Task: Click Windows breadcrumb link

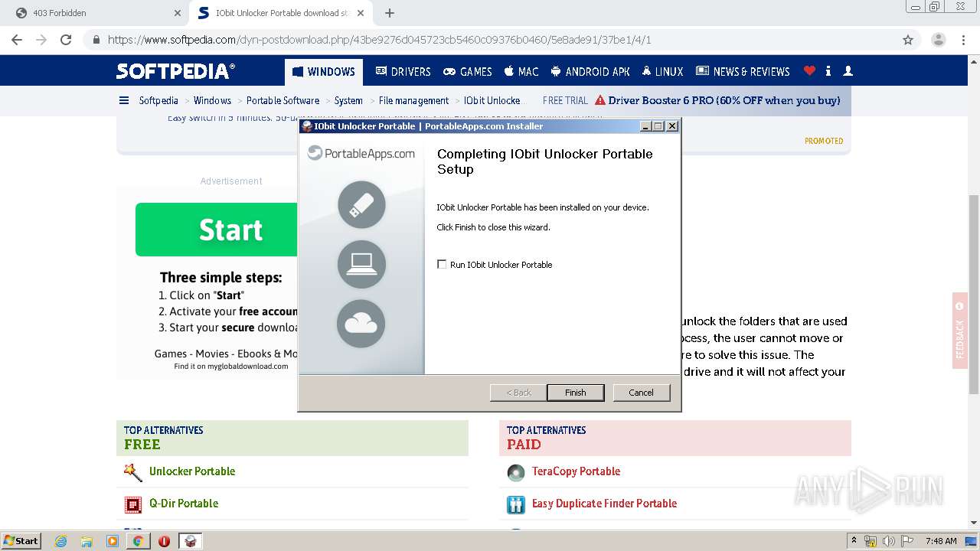Action: point(212,100)
